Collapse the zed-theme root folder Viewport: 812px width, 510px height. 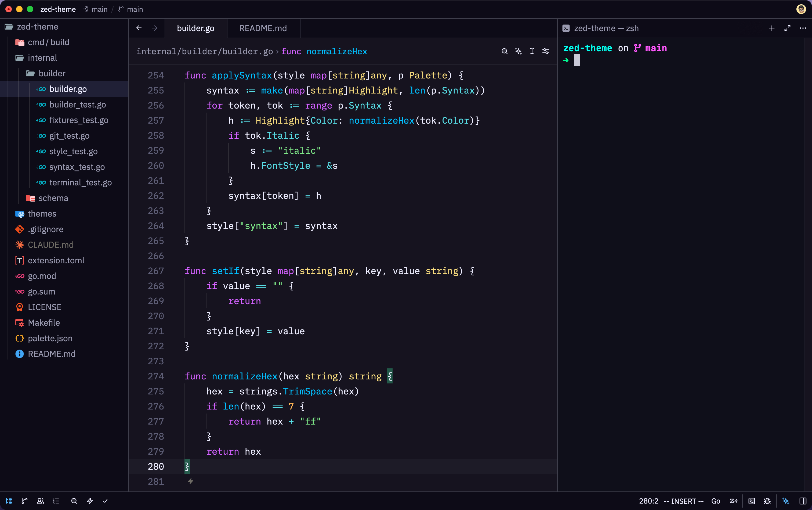coord(64,27)
